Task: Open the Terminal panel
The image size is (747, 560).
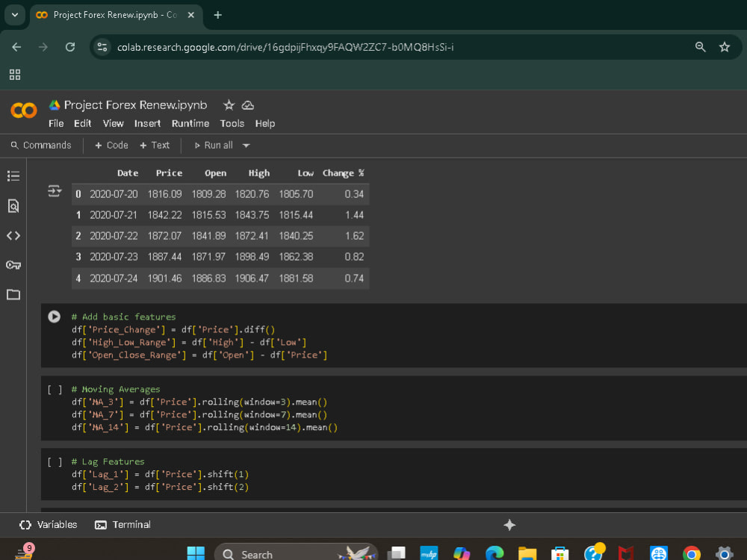Action: [x=123, y=525]
